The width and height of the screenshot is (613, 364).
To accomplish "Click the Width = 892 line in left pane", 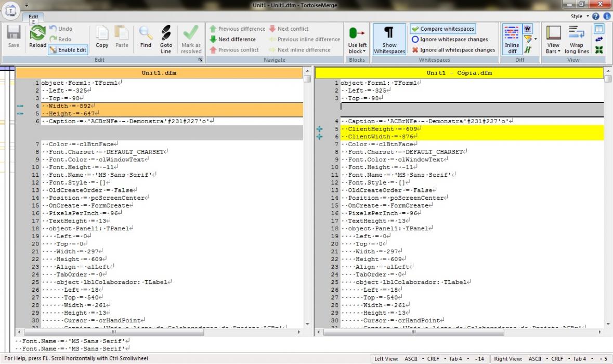I will [x=172, y=106].
